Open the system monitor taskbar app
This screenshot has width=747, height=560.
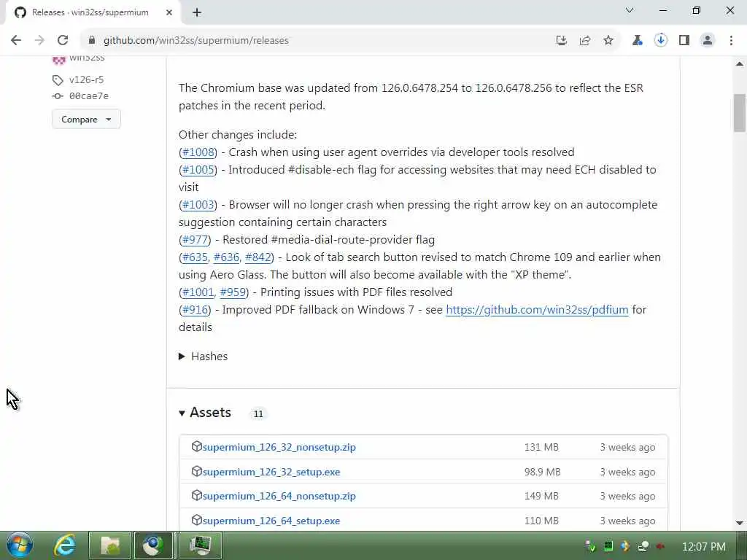(x=201, y=545)
